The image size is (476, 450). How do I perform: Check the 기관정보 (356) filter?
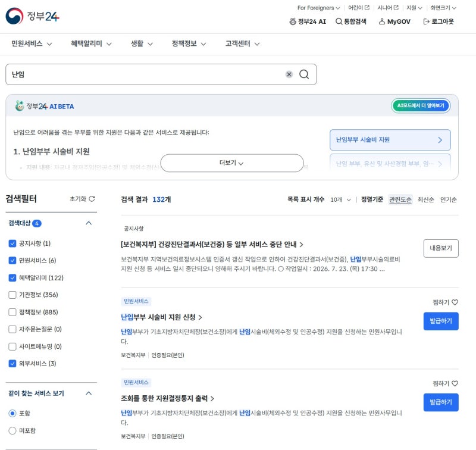pos(12,295)
